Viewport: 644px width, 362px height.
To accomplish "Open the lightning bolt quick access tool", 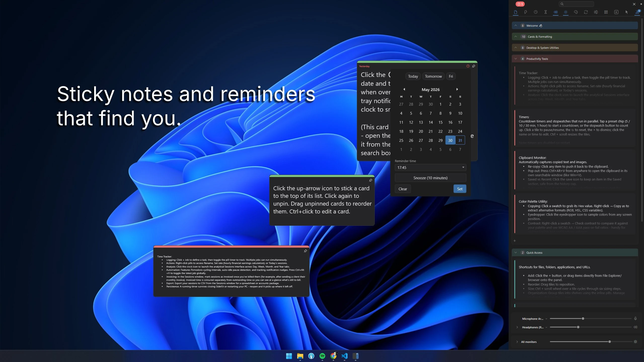I will (525, 12).
